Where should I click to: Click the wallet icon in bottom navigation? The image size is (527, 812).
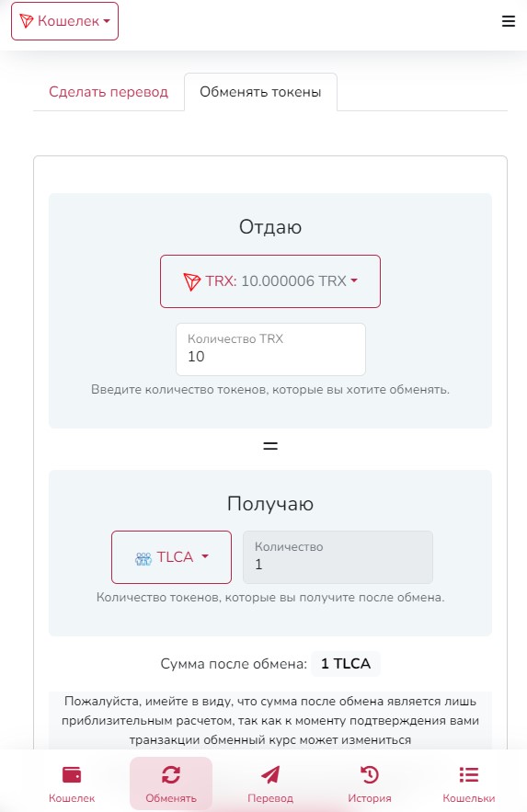coord(72,774)
